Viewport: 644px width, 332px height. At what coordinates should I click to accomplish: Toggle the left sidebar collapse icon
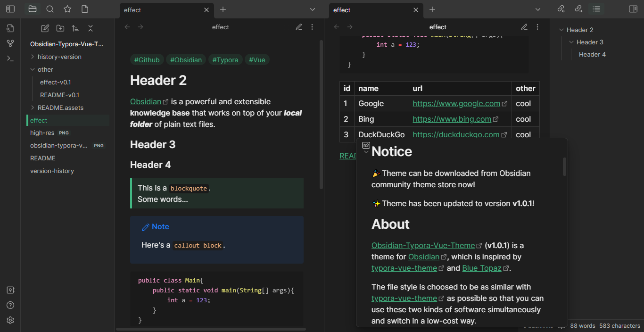(x=10, y=9)
